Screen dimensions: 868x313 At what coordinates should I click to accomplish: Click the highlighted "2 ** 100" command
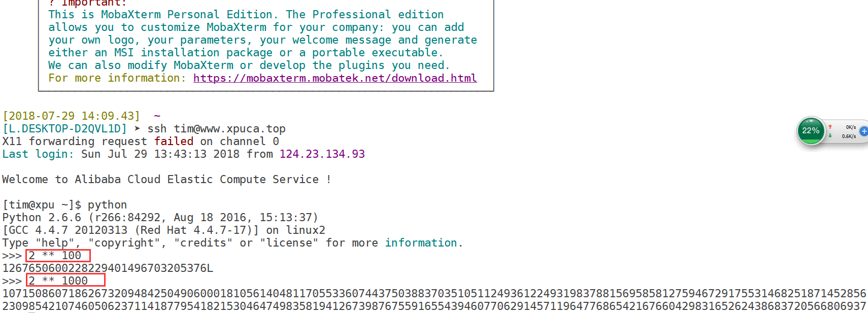tap(58, 256)
